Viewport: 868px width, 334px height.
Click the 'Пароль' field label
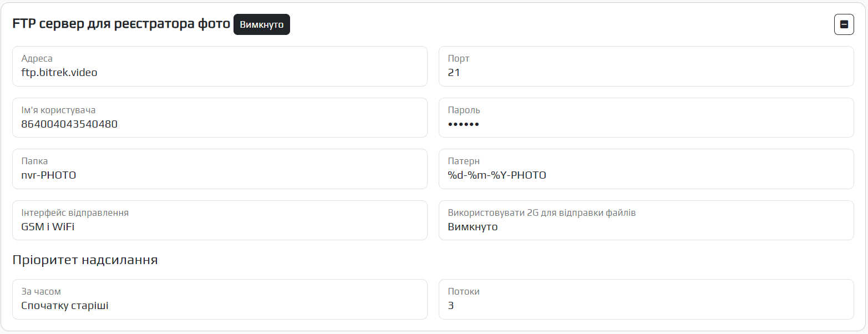pos(464,110)
